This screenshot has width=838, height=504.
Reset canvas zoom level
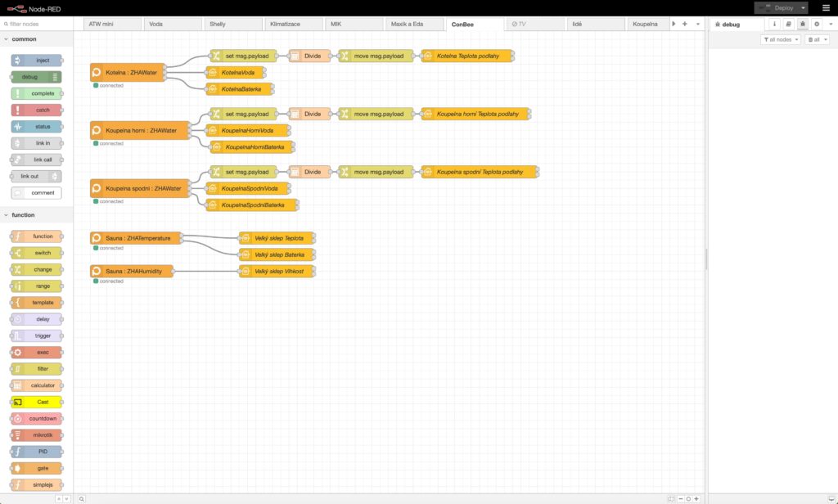[x=688, y=498]
